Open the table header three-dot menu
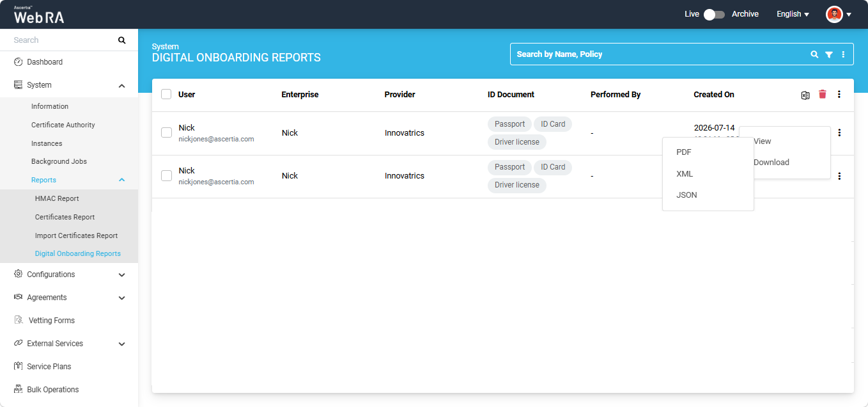 839,94
